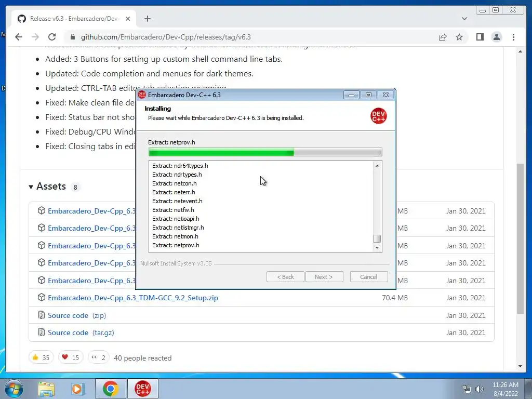Click the Back button in installer

285,277
